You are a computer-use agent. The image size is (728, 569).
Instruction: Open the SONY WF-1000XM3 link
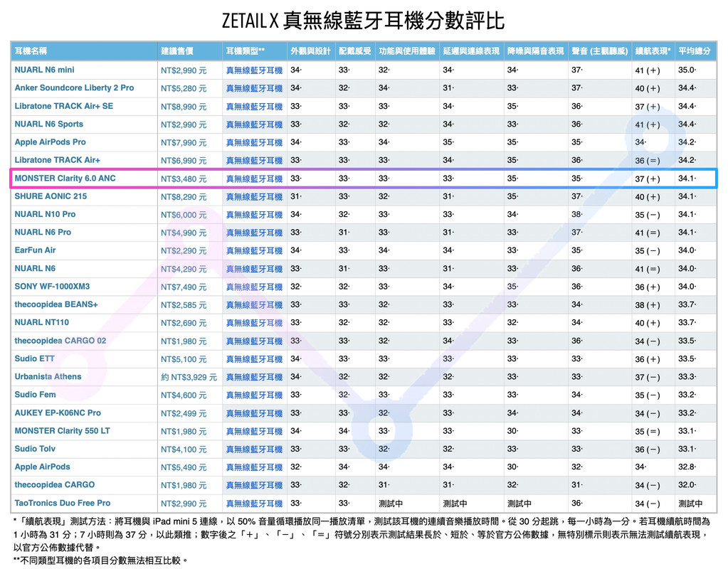(52, 287)
